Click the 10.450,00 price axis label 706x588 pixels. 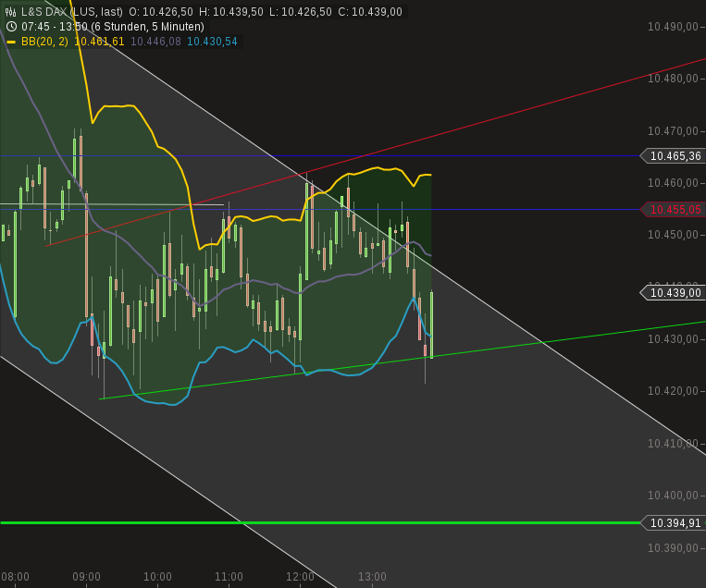(673, 235)
